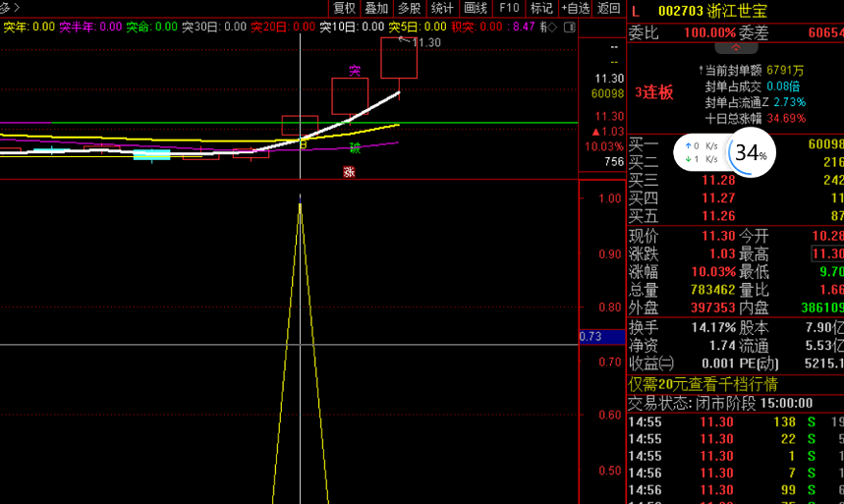Viewport: 844px width, 504px height.
Task: Click the 标记 mark button
Action: 541,8
